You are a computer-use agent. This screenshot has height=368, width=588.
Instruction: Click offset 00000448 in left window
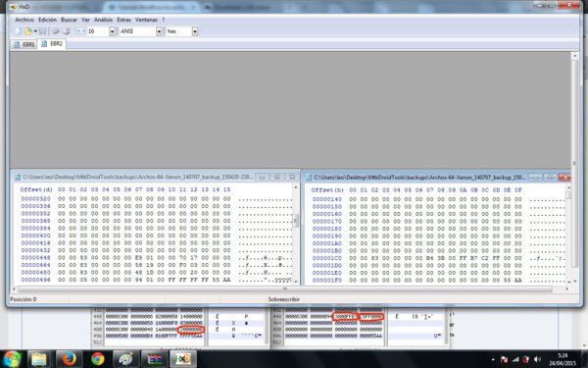click(35, 257)
